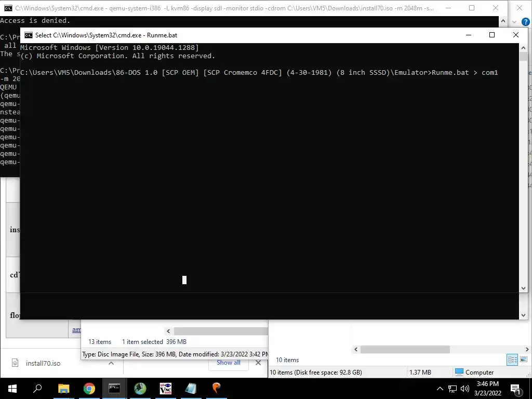Click '1 item selected 396 MB' text

point(154,342)
